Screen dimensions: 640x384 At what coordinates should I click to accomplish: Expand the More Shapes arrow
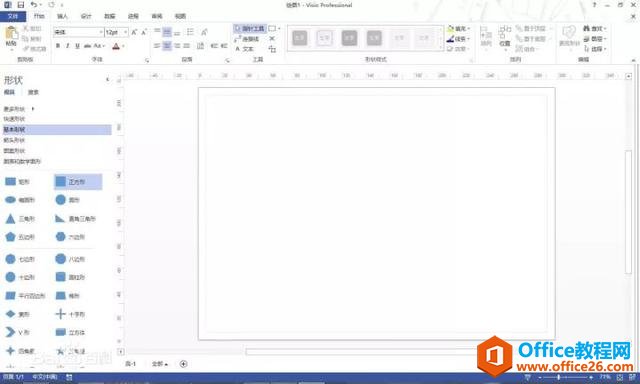(x=33, y=109)
